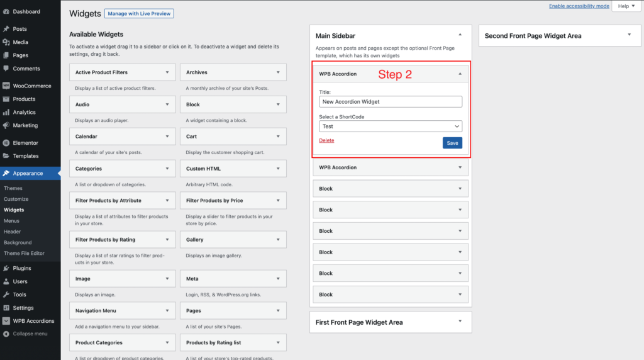
Task: Expand the Audio widget arrow
Action: (x=167, y=104)
